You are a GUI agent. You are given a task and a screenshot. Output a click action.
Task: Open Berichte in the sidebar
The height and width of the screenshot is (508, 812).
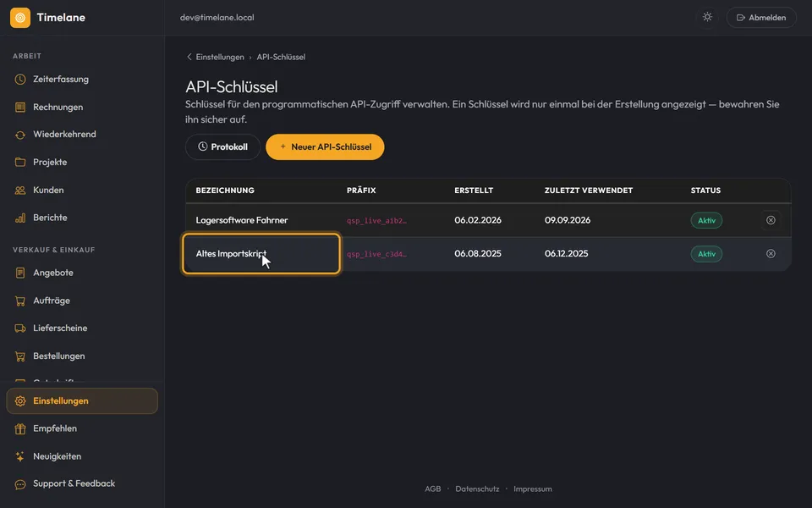[x=82, y=218]
